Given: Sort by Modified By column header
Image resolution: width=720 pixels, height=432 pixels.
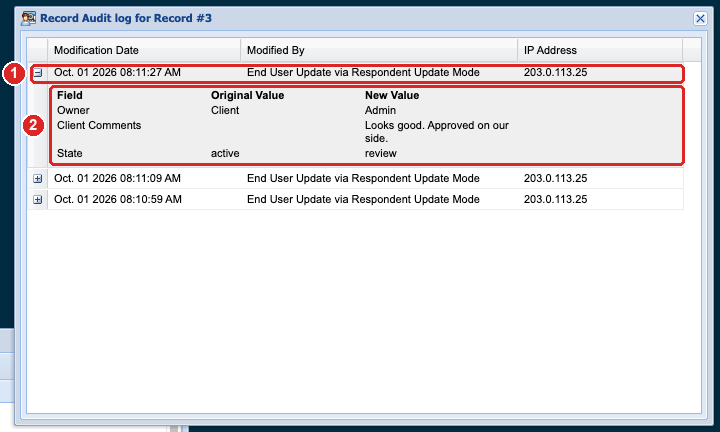Looking at the screenshot, I should [379, 50].
